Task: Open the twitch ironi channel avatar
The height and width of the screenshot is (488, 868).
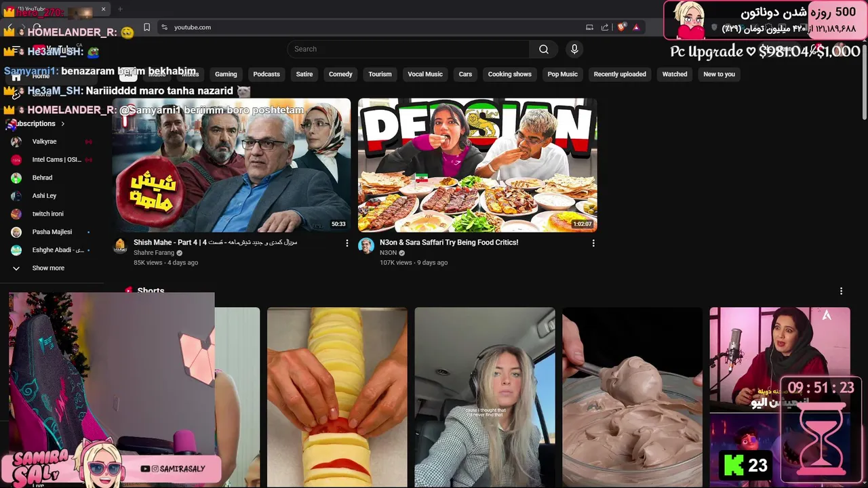Action: pyautogui.click(x=16, y=213)
